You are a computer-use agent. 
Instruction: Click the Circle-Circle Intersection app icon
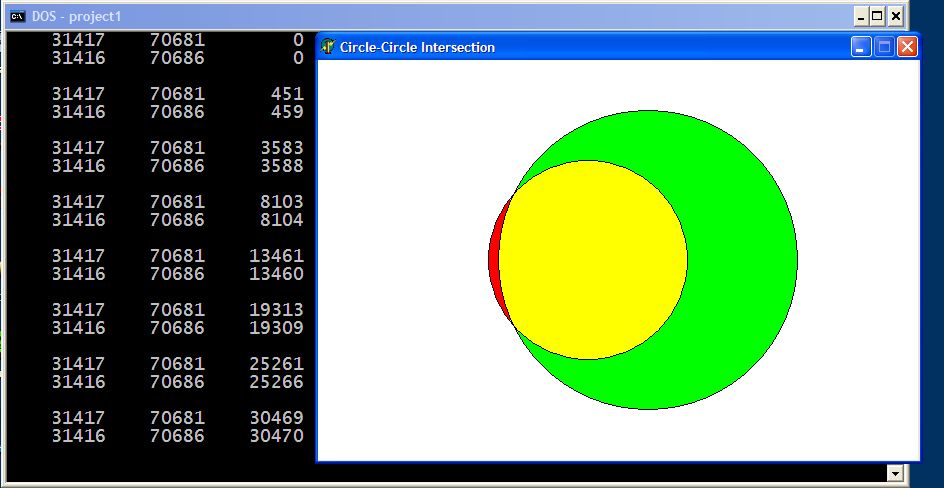click(328, 47)
